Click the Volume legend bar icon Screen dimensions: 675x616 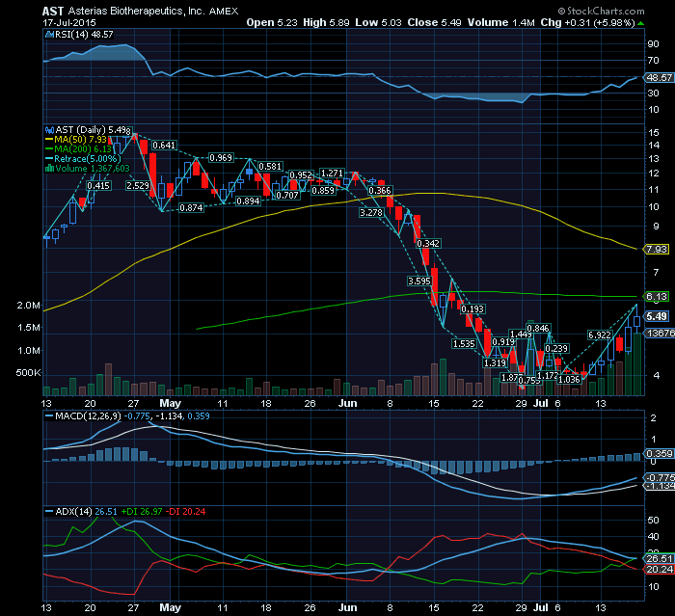point(48,168)
